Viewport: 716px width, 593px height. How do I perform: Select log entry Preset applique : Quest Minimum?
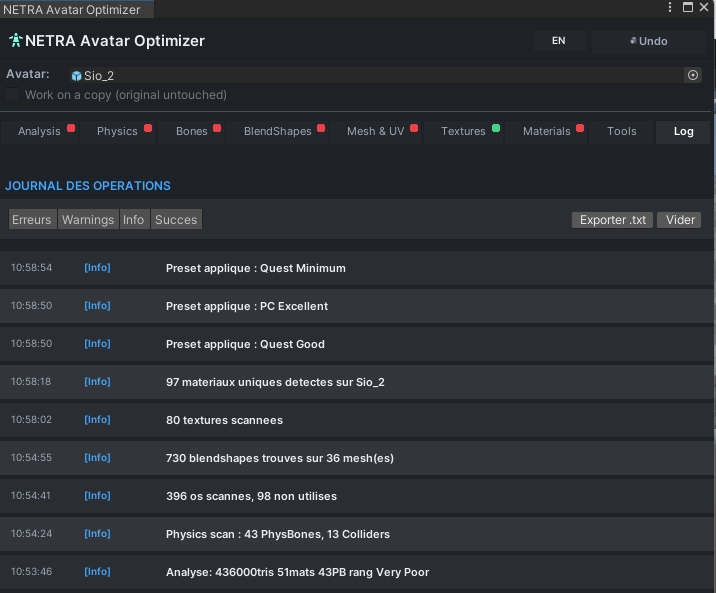[356, 268]
